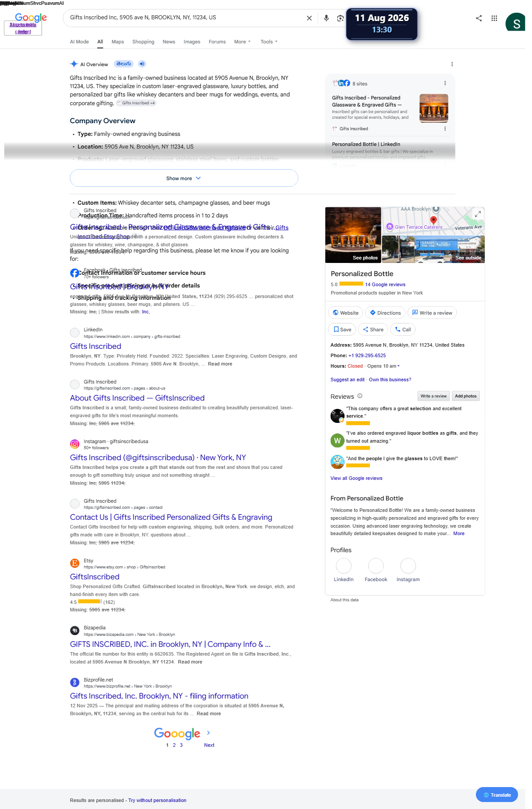Get Directions to Personalized Bottle
The width and height of the screenshot is (532, 809).
(x=385, y=312)
